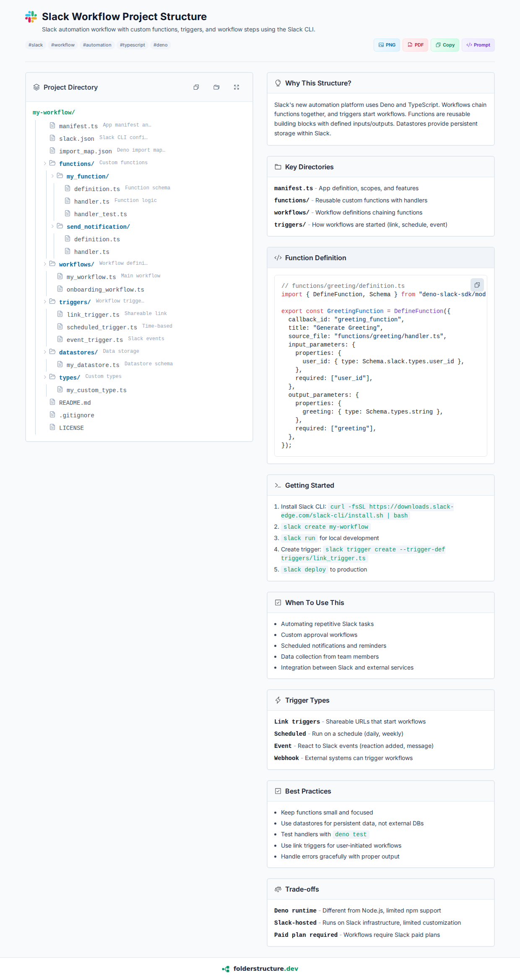Toggle the triggers/ folder chevron

pos(45,302)
